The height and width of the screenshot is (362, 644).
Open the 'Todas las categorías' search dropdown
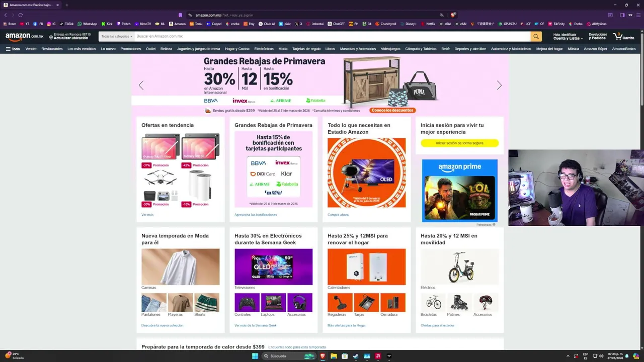tap(117, 36)
